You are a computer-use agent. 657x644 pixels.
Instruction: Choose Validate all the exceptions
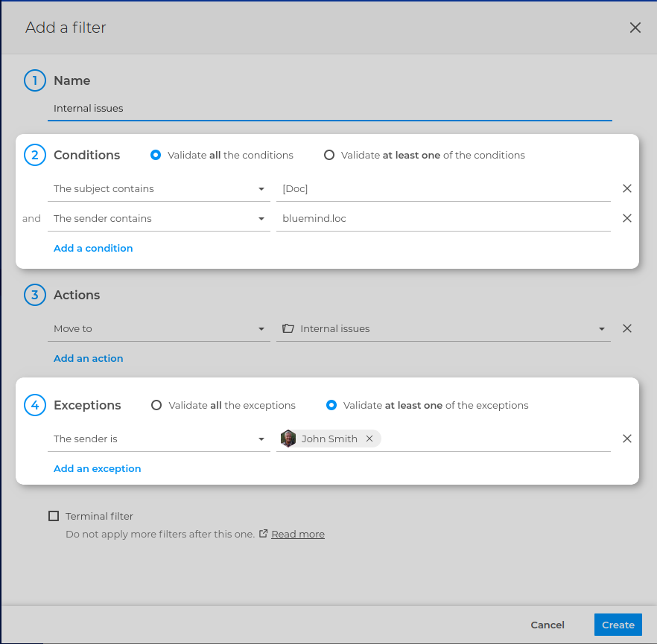click(x=156, y=405)
